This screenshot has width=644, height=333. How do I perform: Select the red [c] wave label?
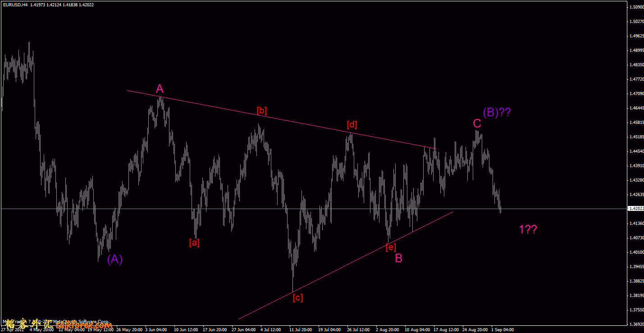pyautogui.click(x=297, y=297)
